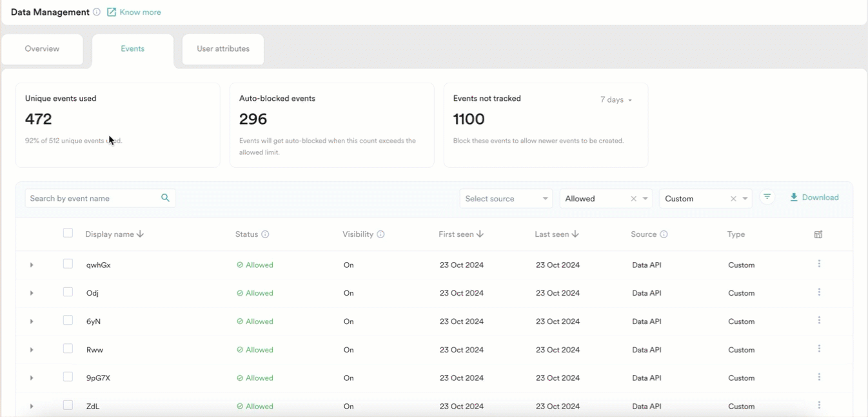Expand the 9pG7X row
This screenshot has height=417, width=868.
32,378
